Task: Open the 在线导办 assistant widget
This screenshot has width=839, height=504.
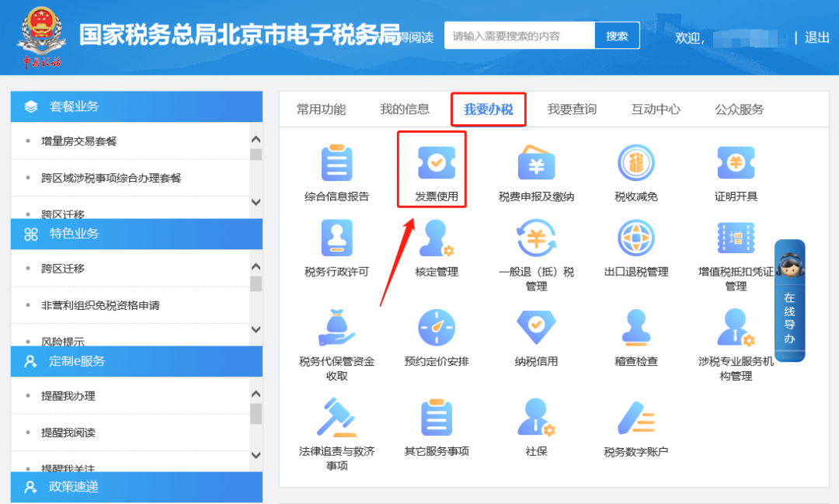Action: pyautogui.click(x=790, y=301)
